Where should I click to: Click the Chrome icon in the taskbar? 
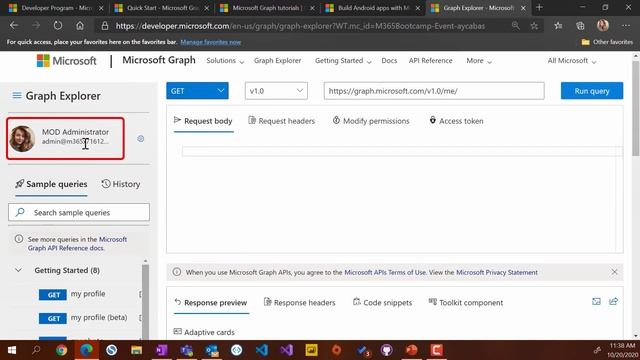point(61,350)
